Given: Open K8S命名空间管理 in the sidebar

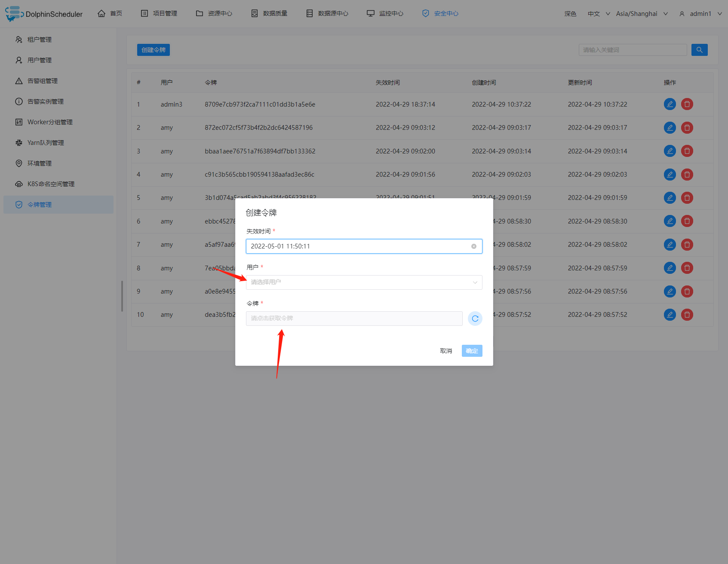Looking at the screenshot, I should (58, 184).
